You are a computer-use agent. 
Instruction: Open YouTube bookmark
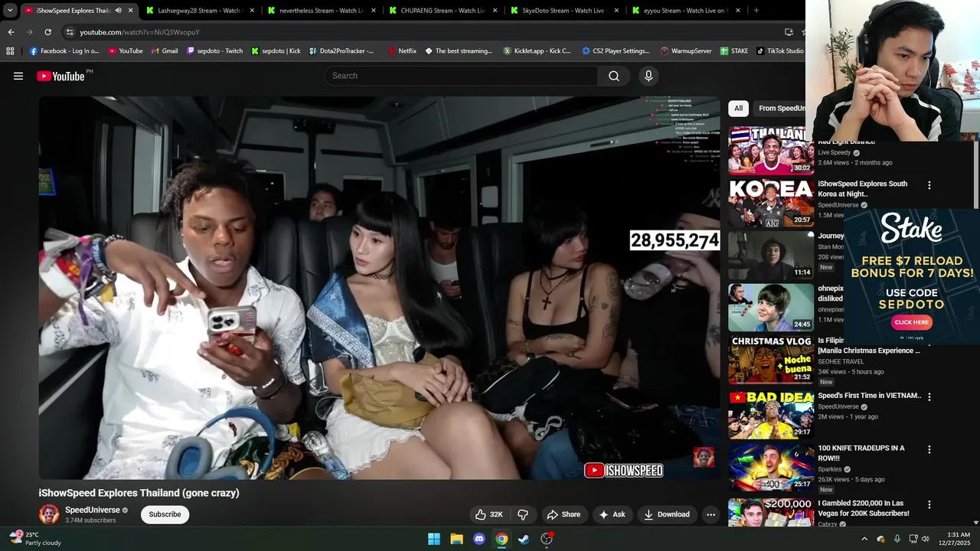126,51
